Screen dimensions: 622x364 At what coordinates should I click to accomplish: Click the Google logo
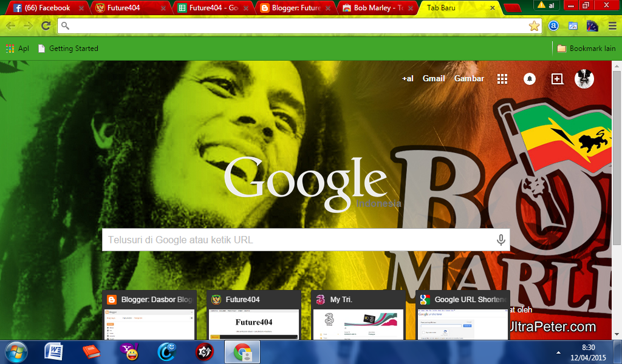(306, 183)
